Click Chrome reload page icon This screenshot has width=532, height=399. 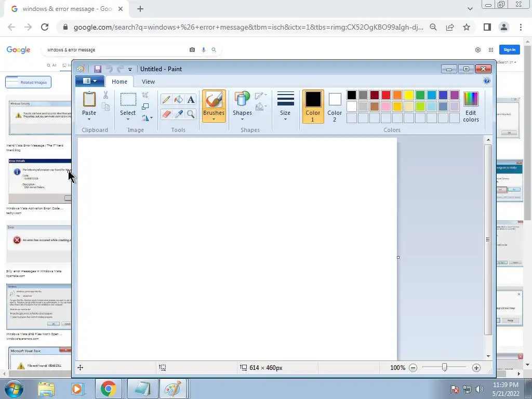[45, 27]
